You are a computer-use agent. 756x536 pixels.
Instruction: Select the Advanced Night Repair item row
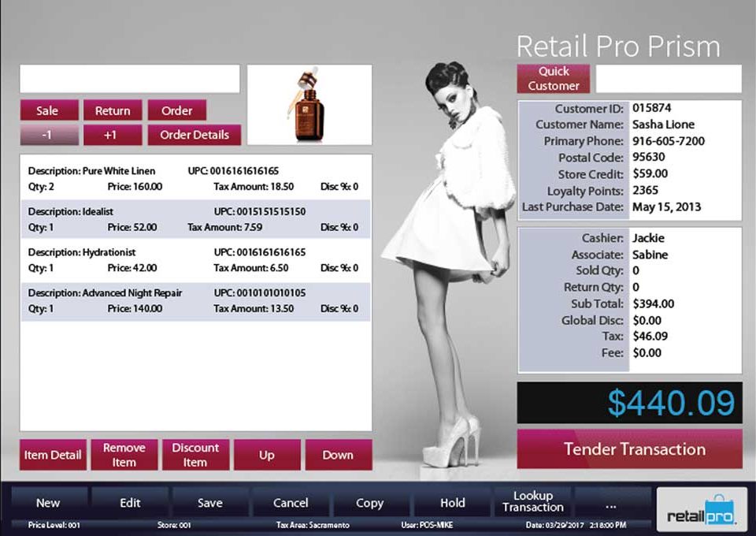coord(196,301)
